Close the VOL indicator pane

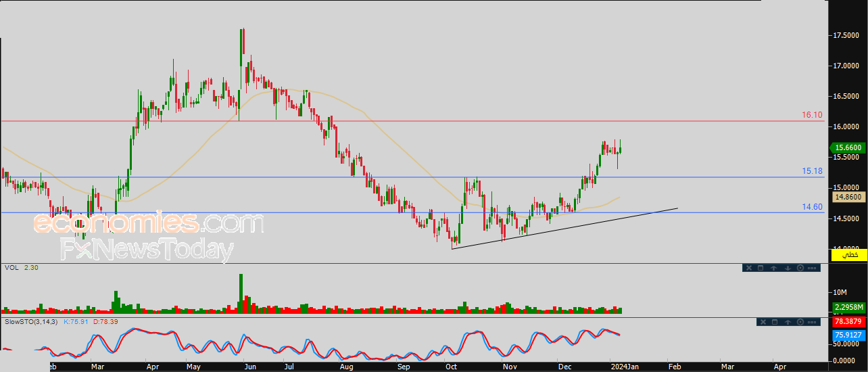tap(749, 268)
